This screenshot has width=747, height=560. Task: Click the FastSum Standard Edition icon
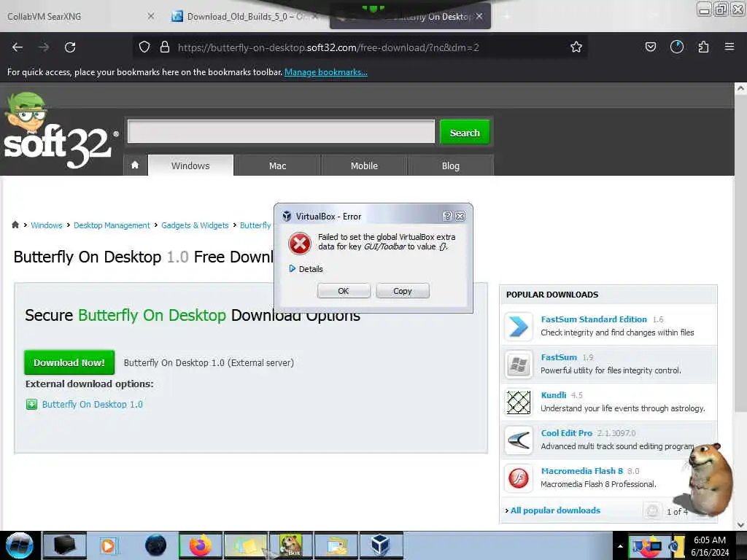[x=519, y=326]
